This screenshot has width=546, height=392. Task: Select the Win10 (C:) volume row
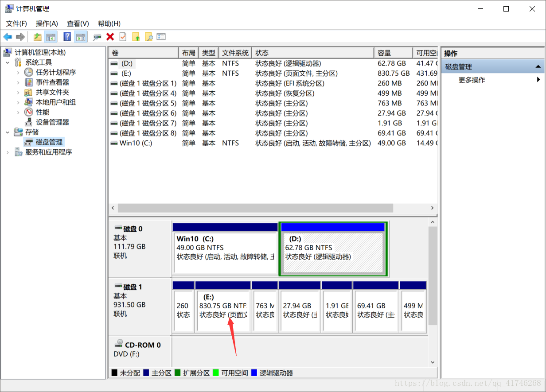(273, 143)
